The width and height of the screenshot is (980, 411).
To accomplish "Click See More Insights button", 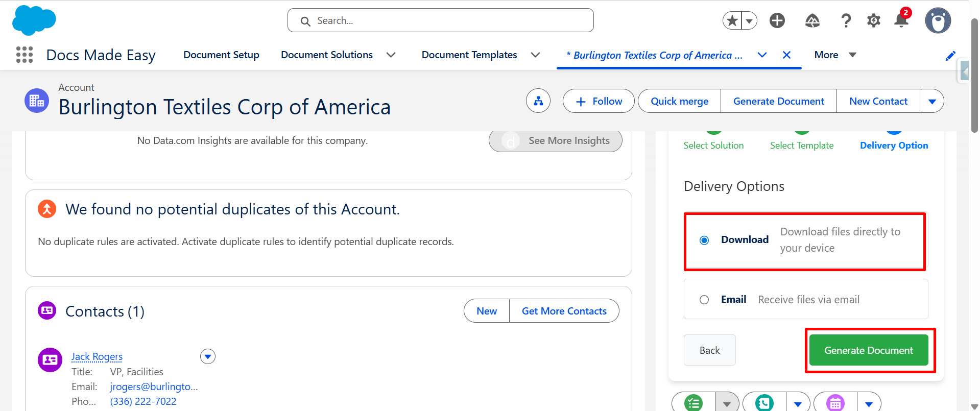I will (x=556, y=140).
